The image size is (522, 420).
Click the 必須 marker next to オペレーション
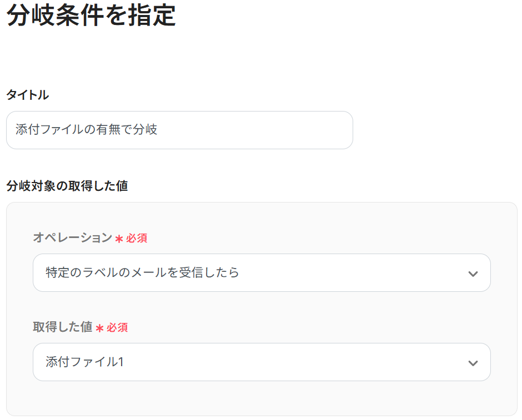click(137, 238)
